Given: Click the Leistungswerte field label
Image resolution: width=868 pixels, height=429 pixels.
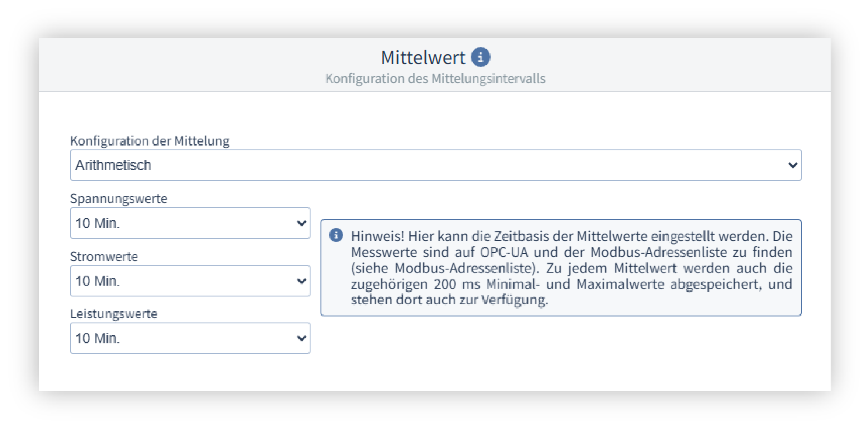Looking at the screenshot, I should point(113,314).
